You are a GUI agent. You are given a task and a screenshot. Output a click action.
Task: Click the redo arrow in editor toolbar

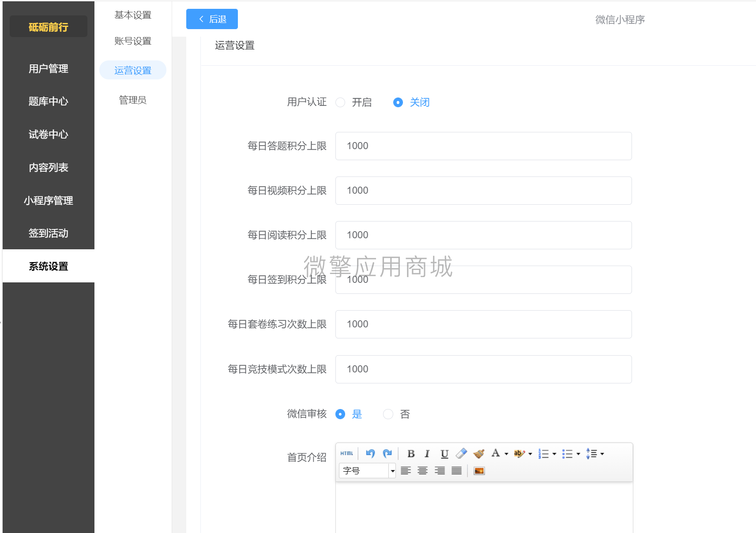pos(387,454)
